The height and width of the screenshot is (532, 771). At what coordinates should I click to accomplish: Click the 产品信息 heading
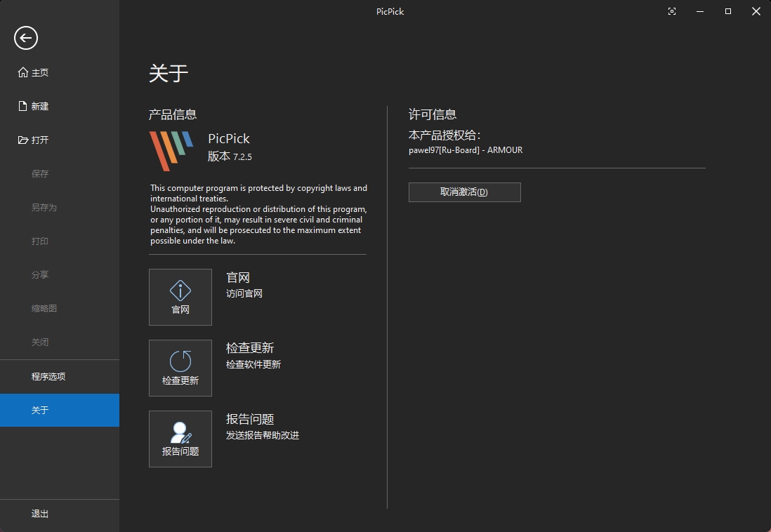click(x=173, y=114)
